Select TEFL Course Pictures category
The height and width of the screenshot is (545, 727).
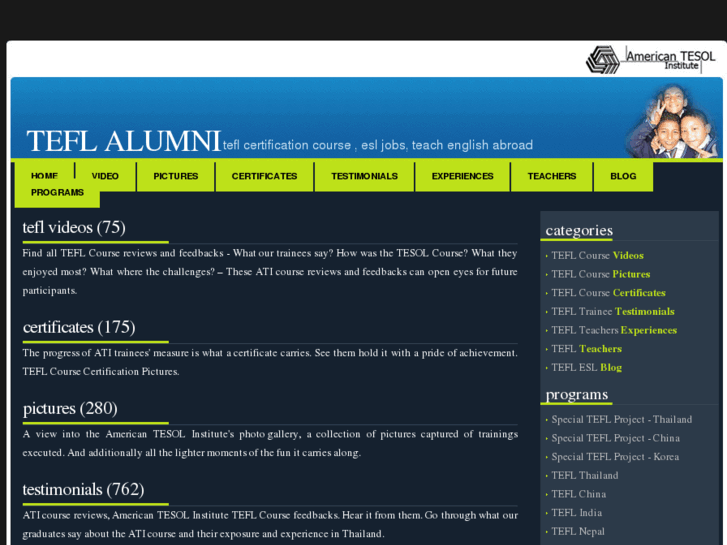pos(600,274)
